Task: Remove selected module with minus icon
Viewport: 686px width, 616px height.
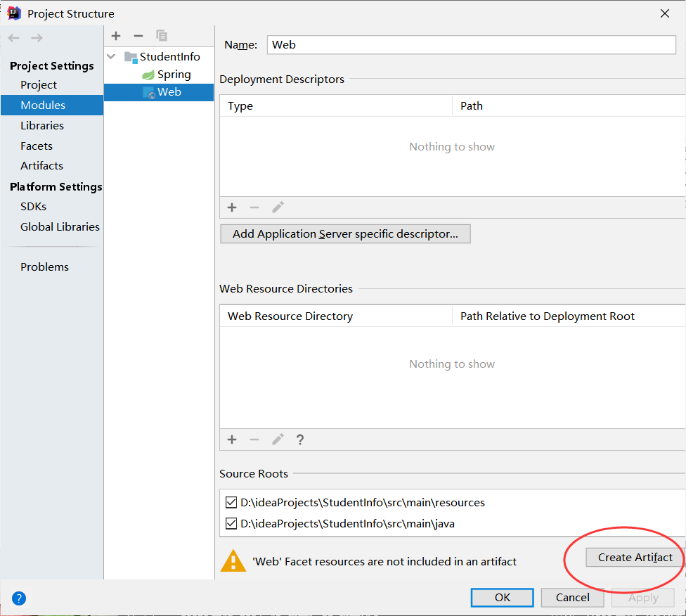Action: click(138, 36)
